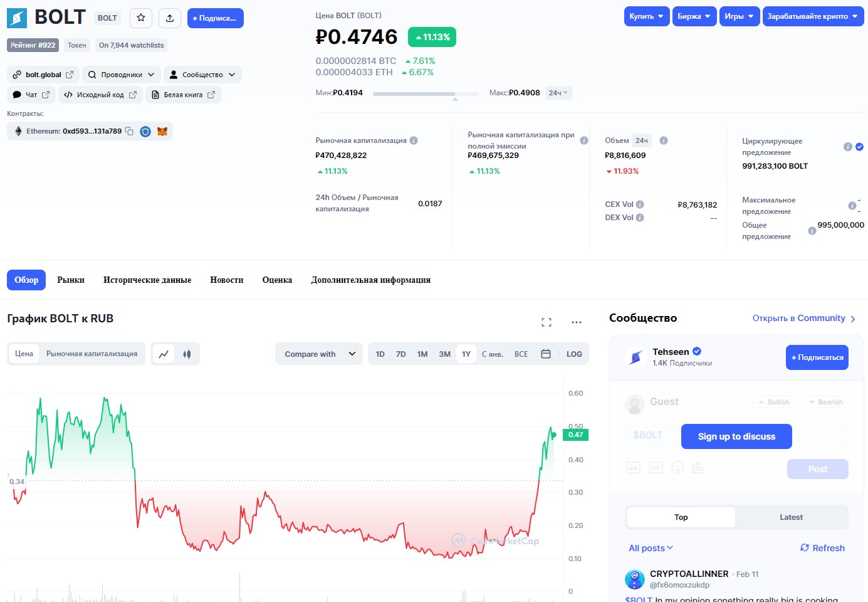
Task: Click GIF icon in post box
Action: 656,467
